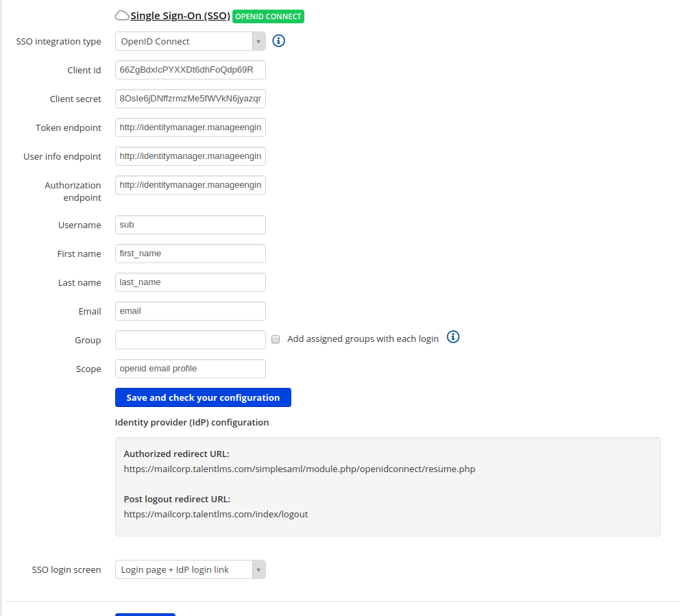
Task: Click the First name mapping field
Action: tap(190, 254)
